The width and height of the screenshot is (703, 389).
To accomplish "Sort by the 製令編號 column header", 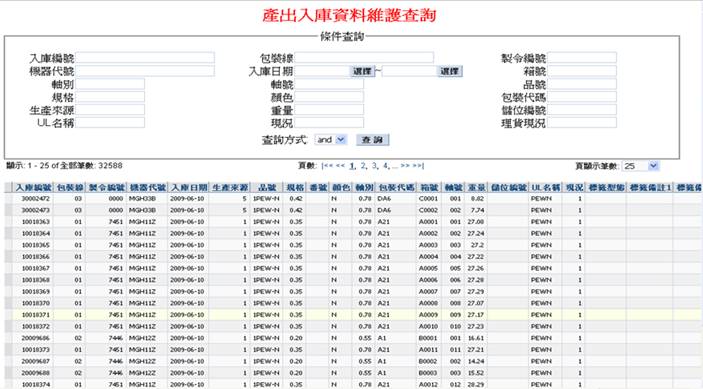I will pyautogui.click(x=106, y=187).
